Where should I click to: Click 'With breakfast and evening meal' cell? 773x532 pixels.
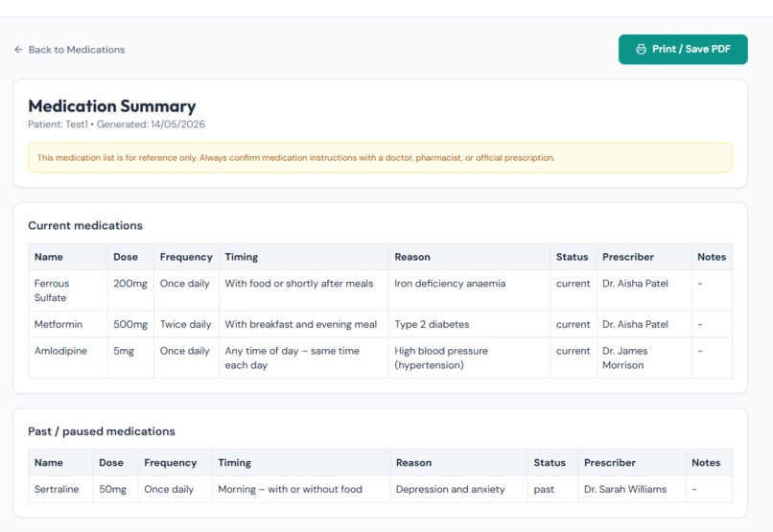pyautogui.click(x=304, y=324)
